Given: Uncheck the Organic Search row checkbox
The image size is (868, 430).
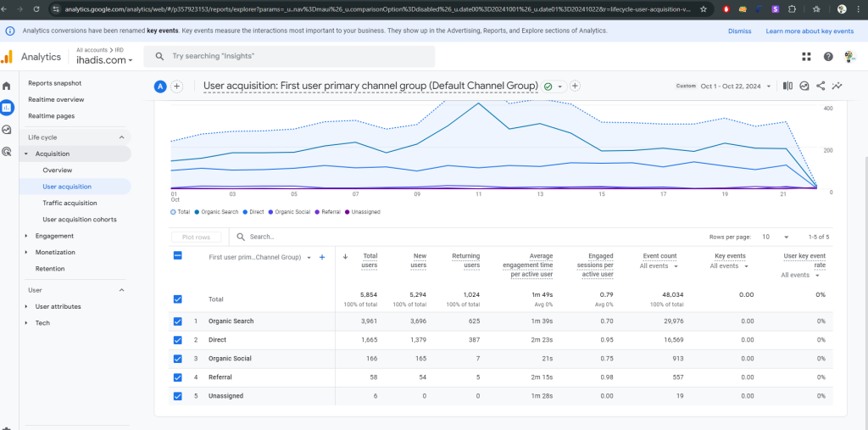Looking at the screenshot, I should pos(177,321).
